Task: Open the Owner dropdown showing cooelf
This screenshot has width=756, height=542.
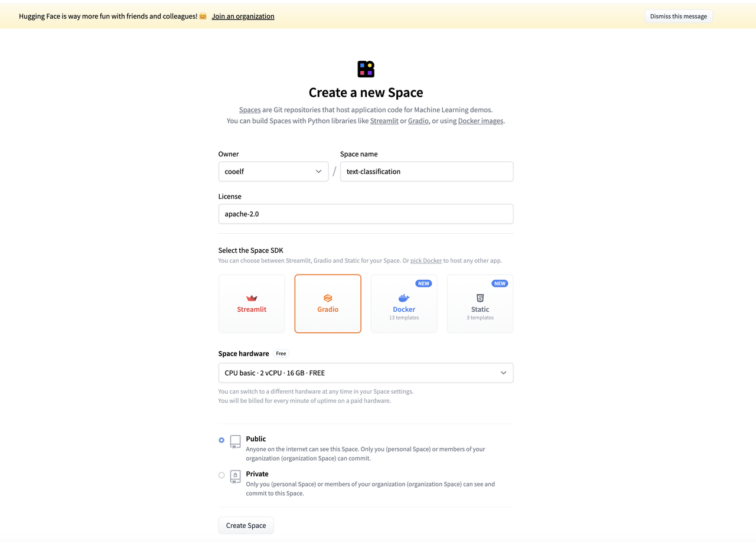Action: coord(273,171)
